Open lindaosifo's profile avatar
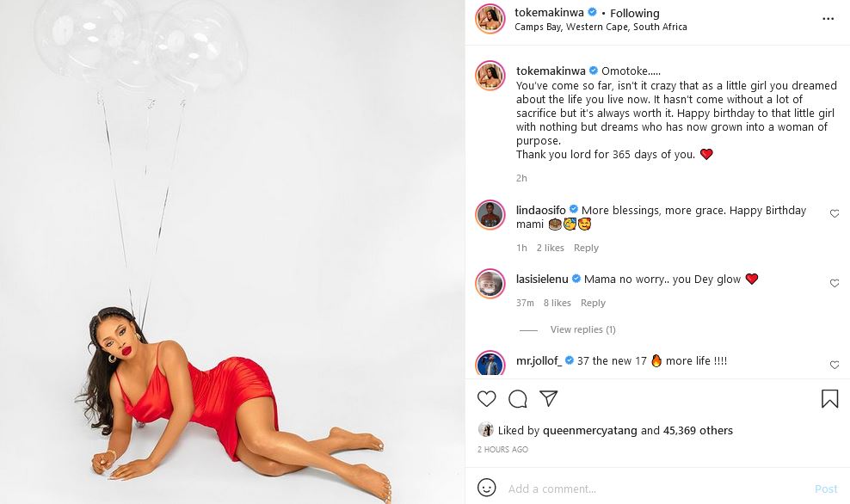Image resolution: width=850 pixels, height=504 pixels. (490, 214)
